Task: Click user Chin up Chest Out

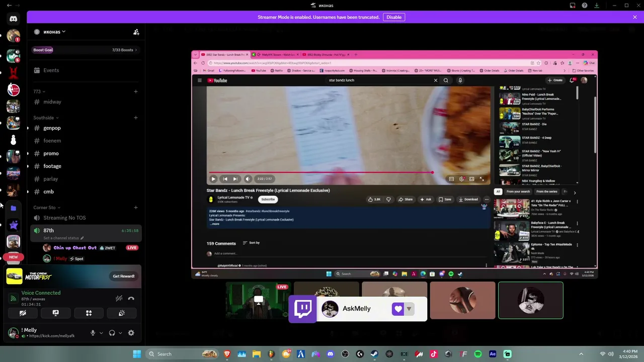Action: pyautogui.click(x=74, y=248)
